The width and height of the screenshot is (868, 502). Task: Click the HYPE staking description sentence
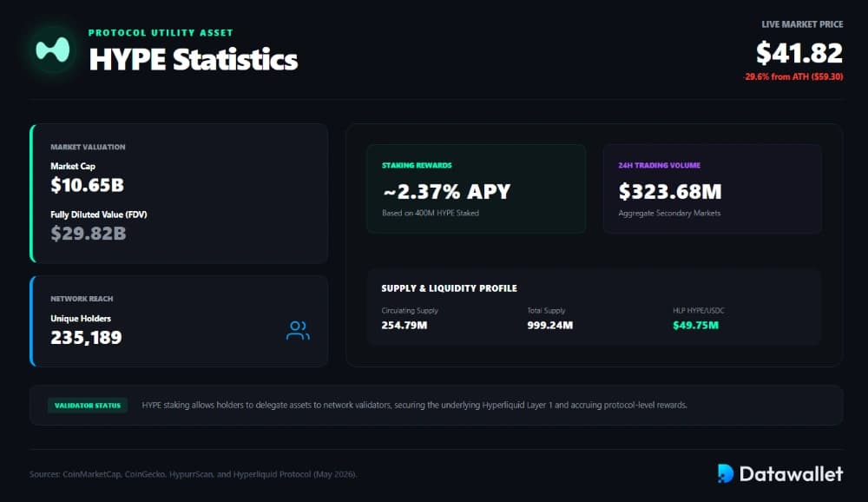click(414, 405)
